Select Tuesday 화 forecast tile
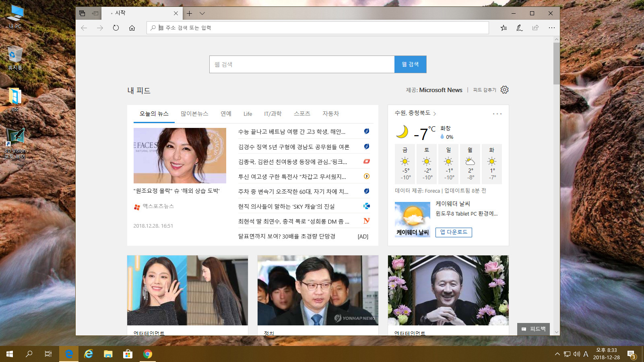 tap(492, 164)
